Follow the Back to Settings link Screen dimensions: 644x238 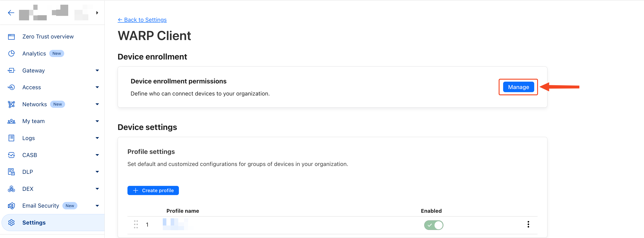[x=142, y=20]
